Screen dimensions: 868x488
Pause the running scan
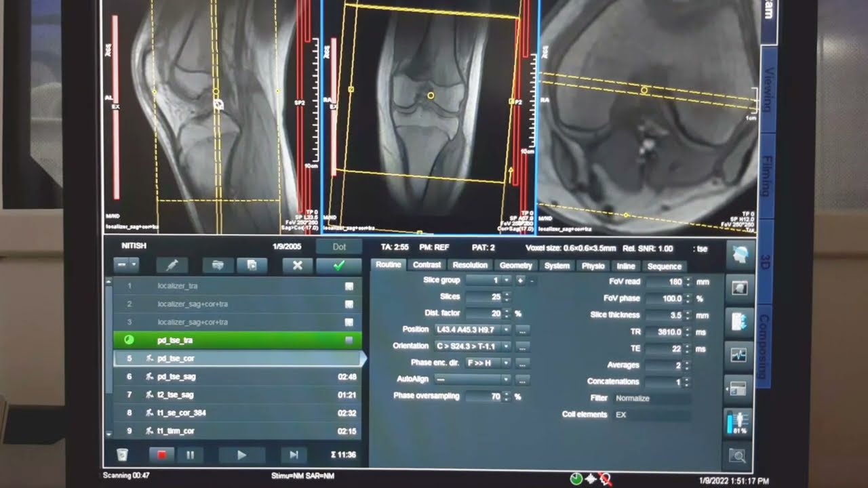click(190, 455)
